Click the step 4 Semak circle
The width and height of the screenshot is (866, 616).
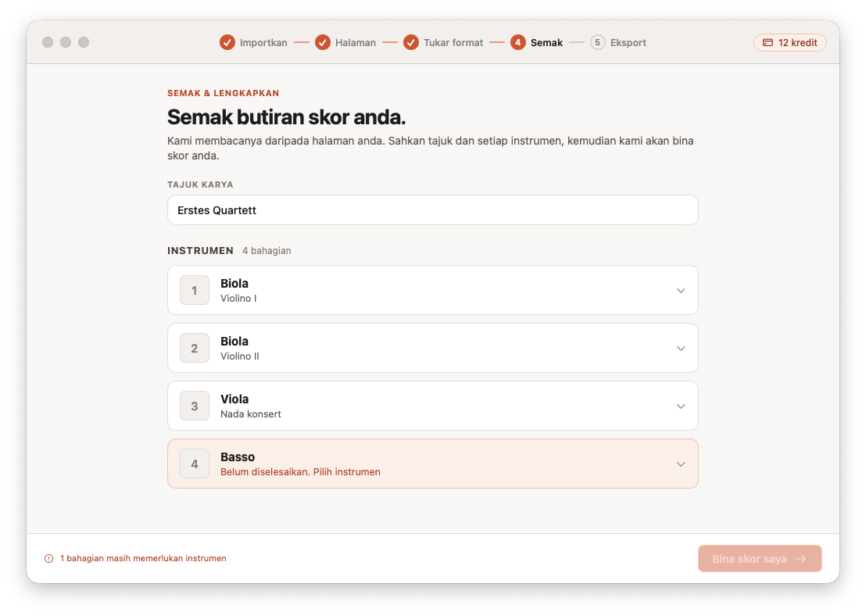(x=518, y=42)
